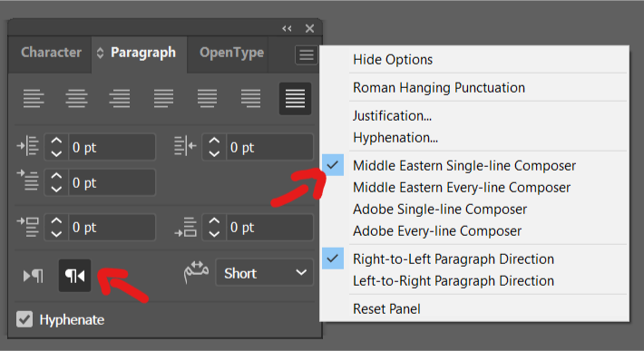Switch to the Paragraph tab
The width and height of the screenshot is (644, 351).
coord(143,53)
